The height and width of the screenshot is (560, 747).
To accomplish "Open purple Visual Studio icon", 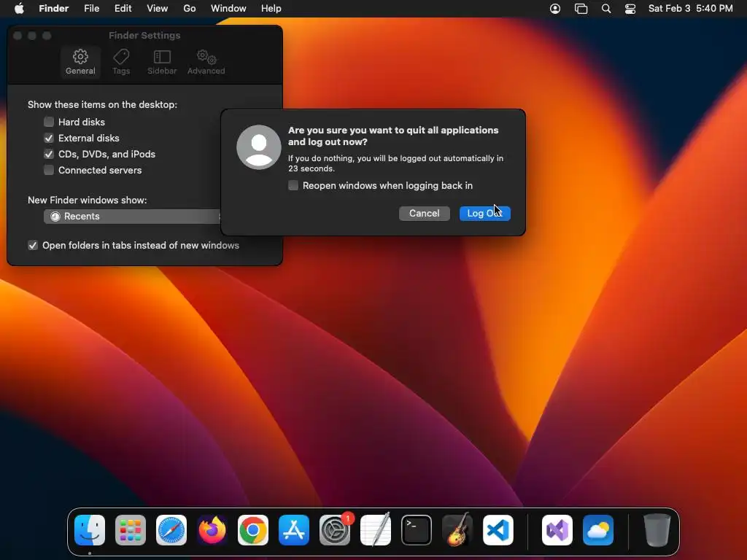I will [557, 530].
